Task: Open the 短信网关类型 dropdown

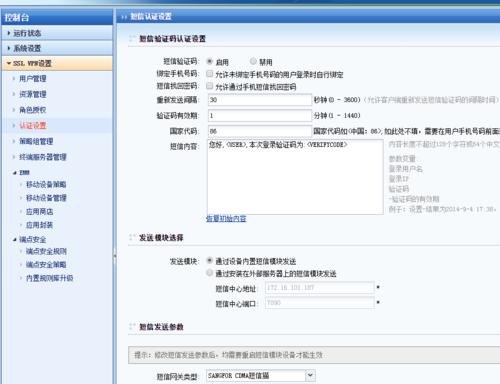Action: [x=310, y=376]
